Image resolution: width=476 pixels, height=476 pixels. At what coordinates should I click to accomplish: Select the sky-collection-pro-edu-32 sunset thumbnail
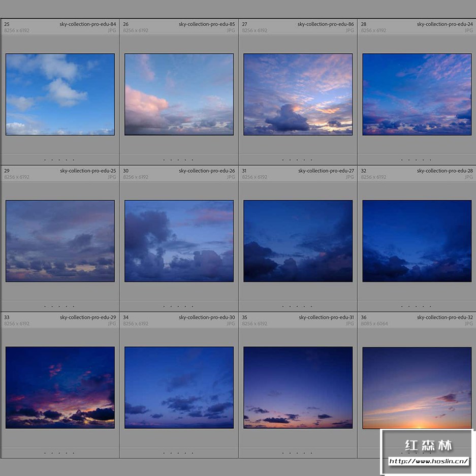coord(417,388)
